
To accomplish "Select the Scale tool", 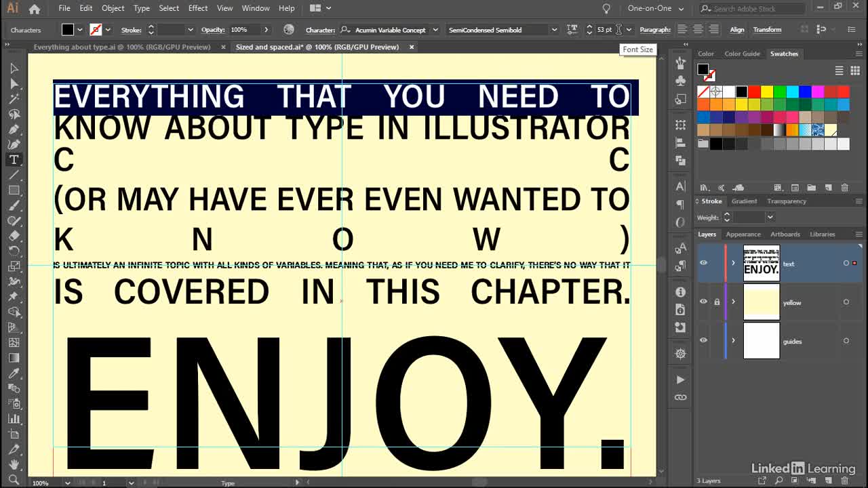I will pos(14,266).
